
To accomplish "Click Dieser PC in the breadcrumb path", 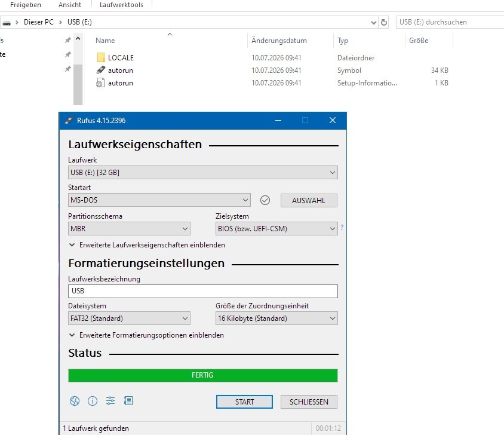I will pos(39,22).
